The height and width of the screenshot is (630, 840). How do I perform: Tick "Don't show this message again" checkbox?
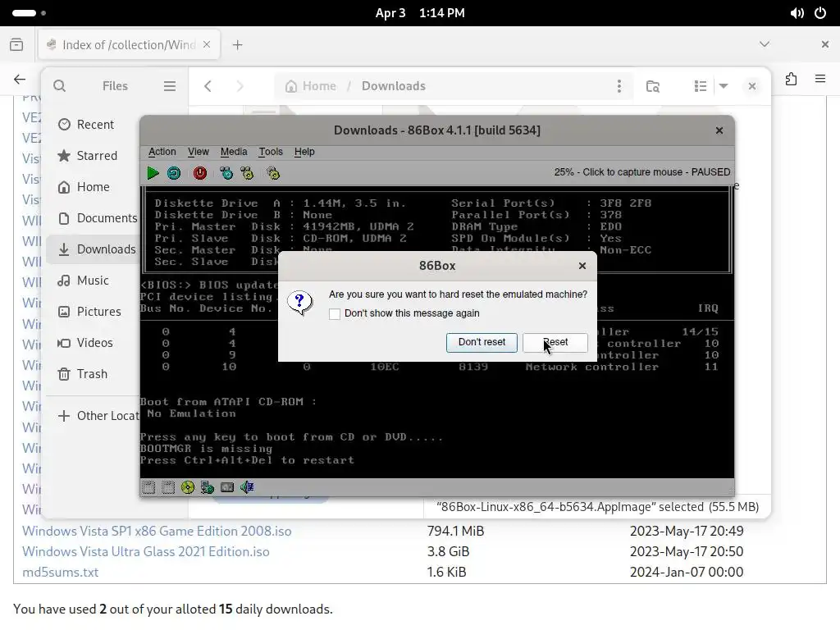click(x=335, y=314)
